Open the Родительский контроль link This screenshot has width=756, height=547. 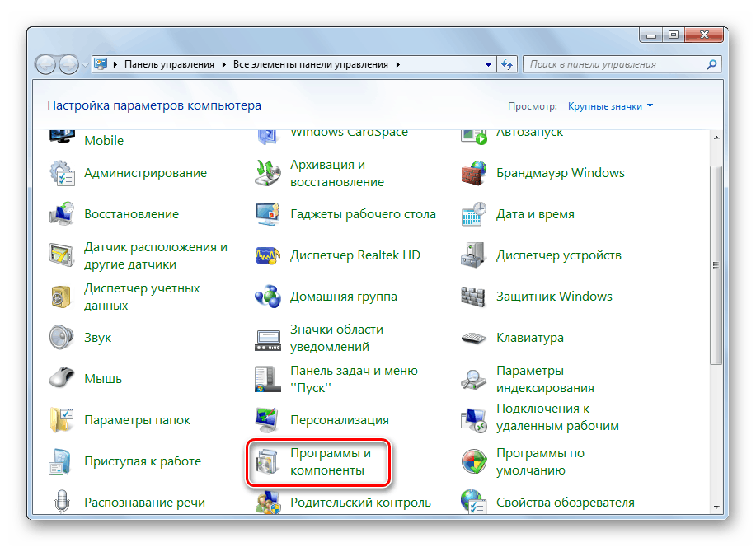[360, 503]
